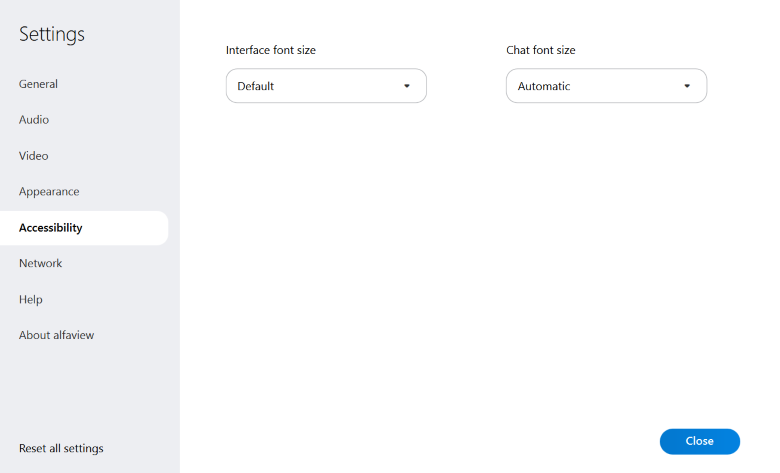The width and height of the screenshot is (780, 473).
Task: Click the Settings heading in the sidebar
Action: 52,34
